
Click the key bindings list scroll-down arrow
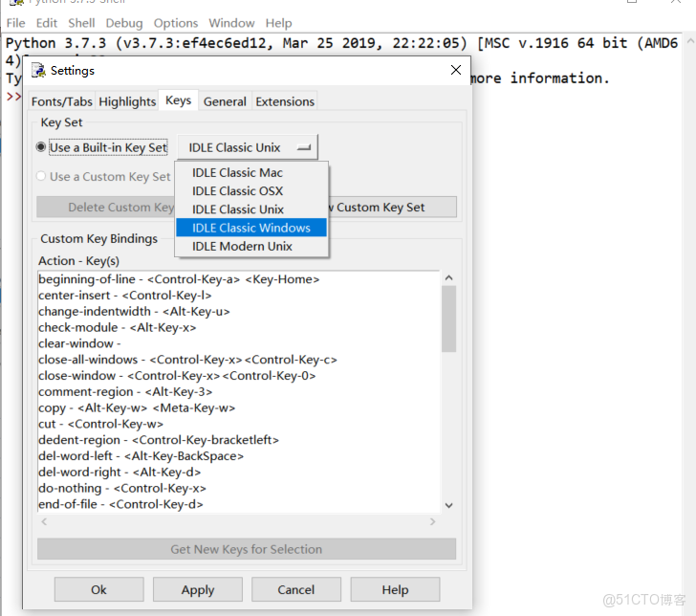[x=448, y=505]
